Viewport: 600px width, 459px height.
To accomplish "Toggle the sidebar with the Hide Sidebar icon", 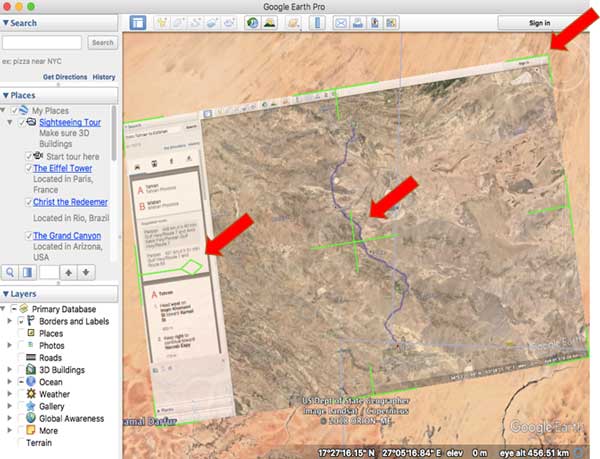I will click(138, 23).
